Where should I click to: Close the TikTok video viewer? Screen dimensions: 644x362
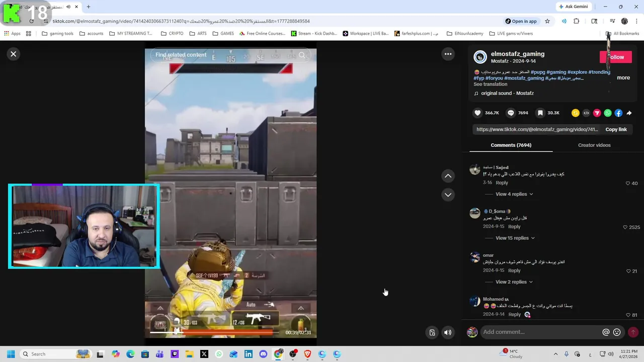pyautogui.click(x=14, y=54)
